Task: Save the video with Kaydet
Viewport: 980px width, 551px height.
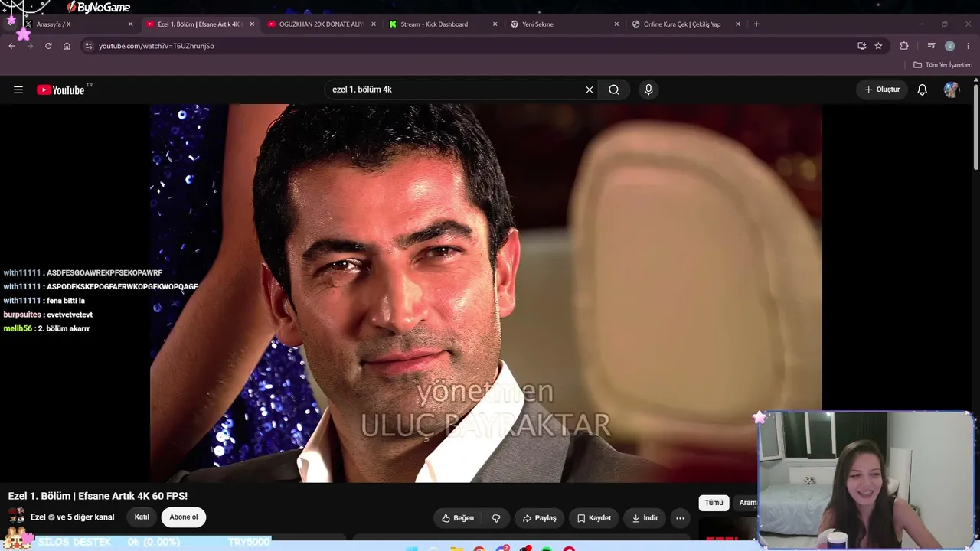Action: [x=594, y=518]
